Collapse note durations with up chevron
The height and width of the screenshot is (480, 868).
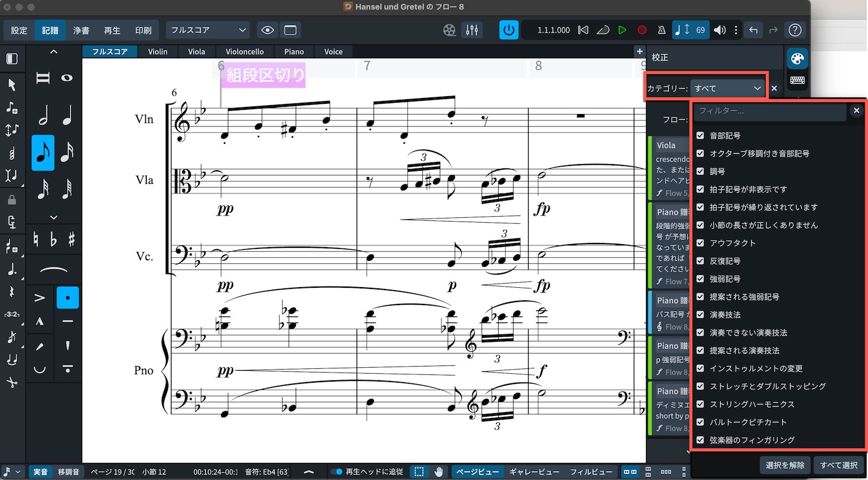(54, 52)
